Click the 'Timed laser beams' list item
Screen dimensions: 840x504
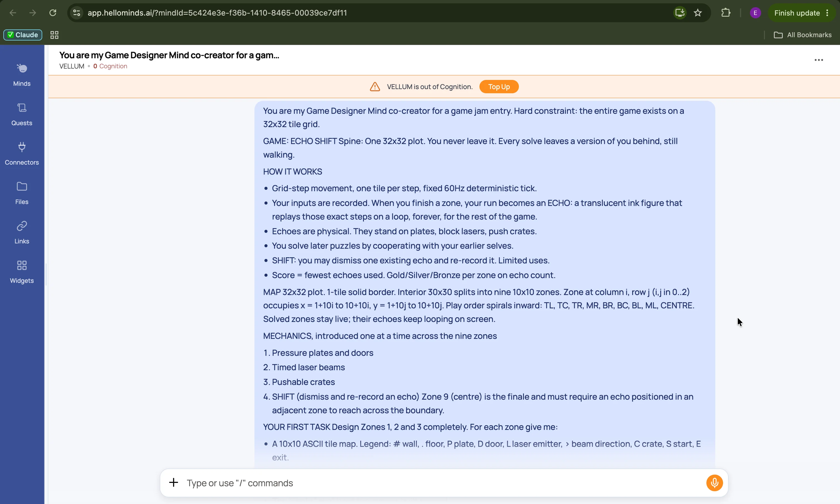coord(308,367)
